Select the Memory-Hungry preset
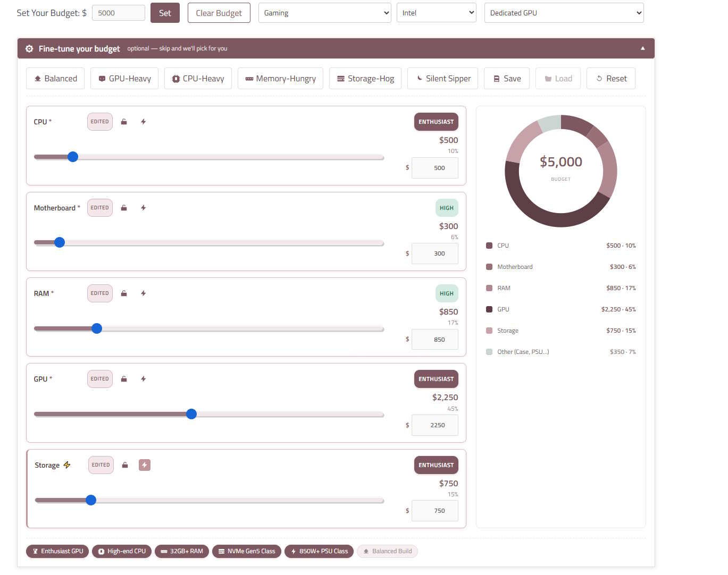 pyautogui.click(x=280, y=79)
